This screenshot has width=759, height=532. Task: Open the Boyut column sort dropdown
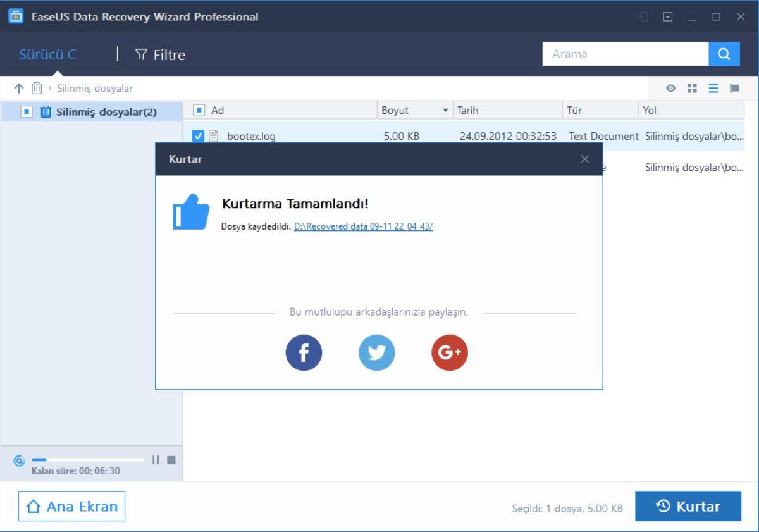click(445, 111)
